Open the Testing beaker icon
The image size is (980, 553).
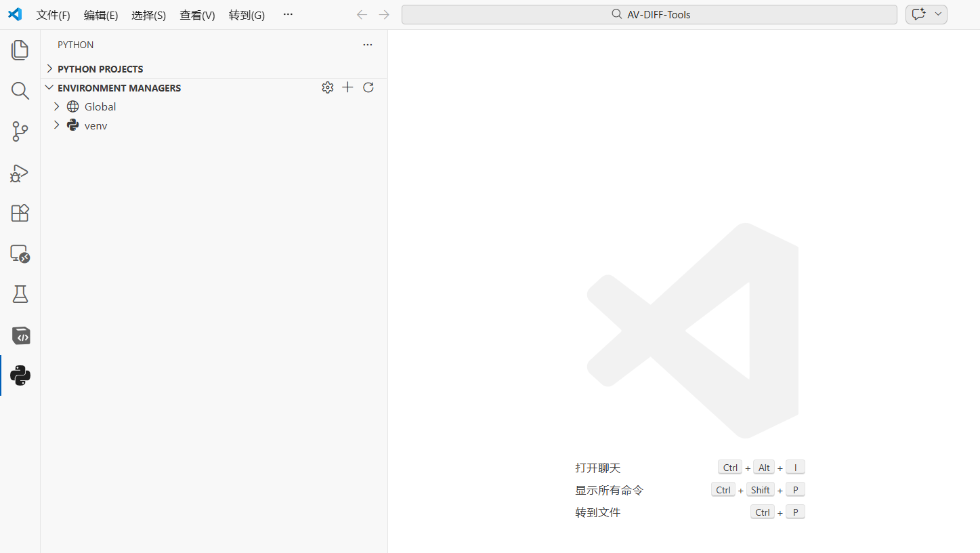20,294
